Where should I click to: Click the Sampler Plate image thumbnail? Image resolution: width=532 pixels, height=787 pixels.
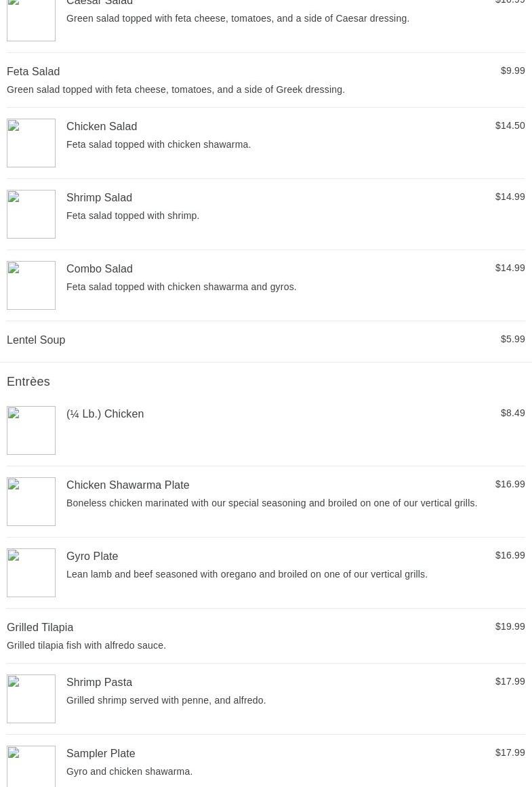(x=31, y=767)
